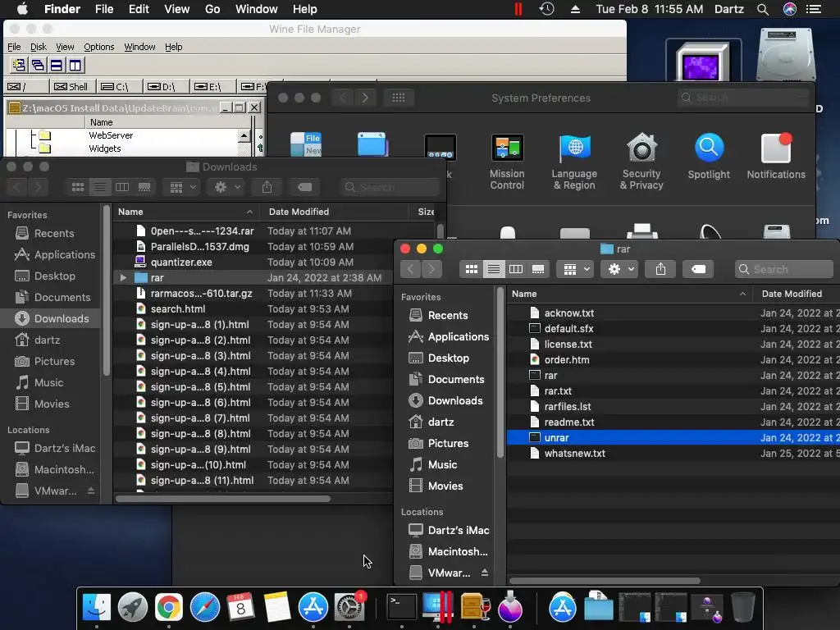This screenshot has height=630, width=840.
Task: Select E:\ drive in Wine File Manager
Action: pyautogui.click(x=212, y=86)
